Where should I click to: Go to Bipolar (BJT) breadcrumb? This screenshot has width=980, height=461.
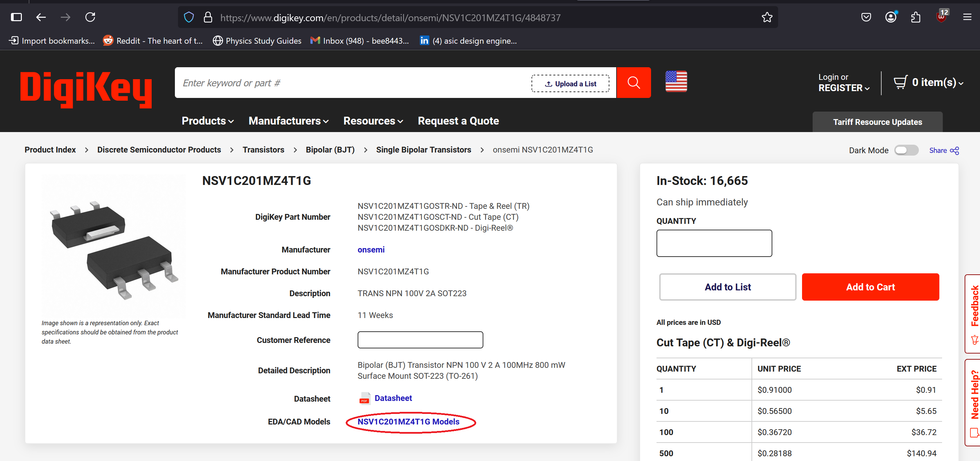(x=330, y=150)
